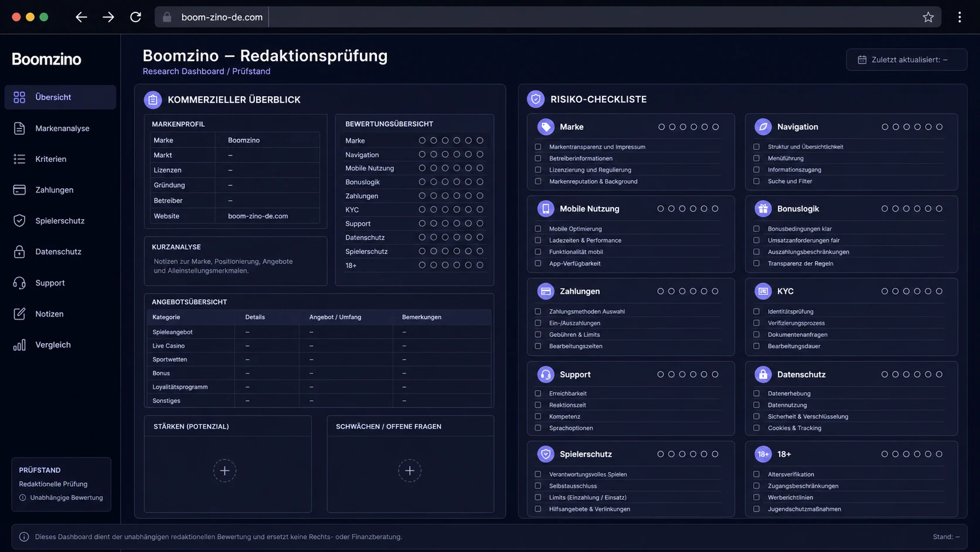980x552 pixels.
Task: Click the Boomzino logo
Action: 46,59
